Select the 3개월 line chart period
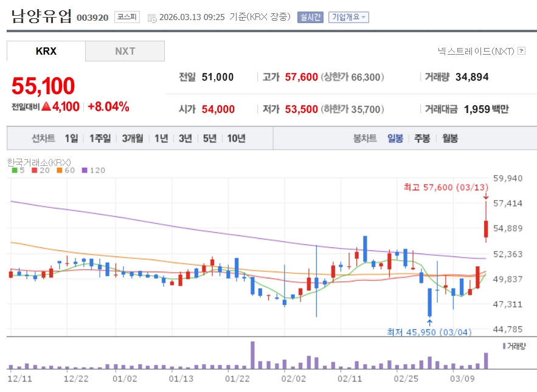The width and height of the screenshot is (537, 392). coord(133,139)
